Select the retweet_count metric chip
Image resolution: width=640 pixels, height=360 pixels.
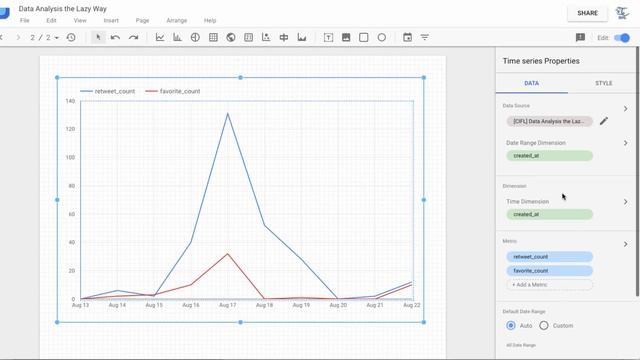(549, 257)
